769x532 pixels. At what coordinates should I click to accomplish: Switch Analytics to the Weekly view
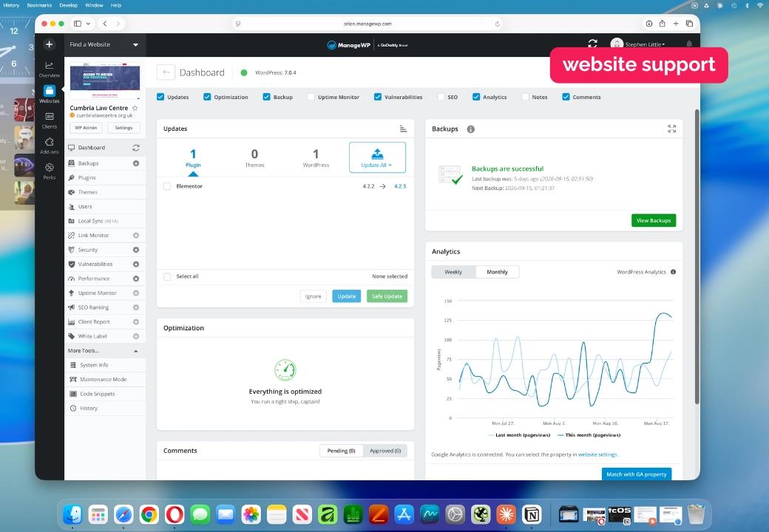tap(453, 272)
